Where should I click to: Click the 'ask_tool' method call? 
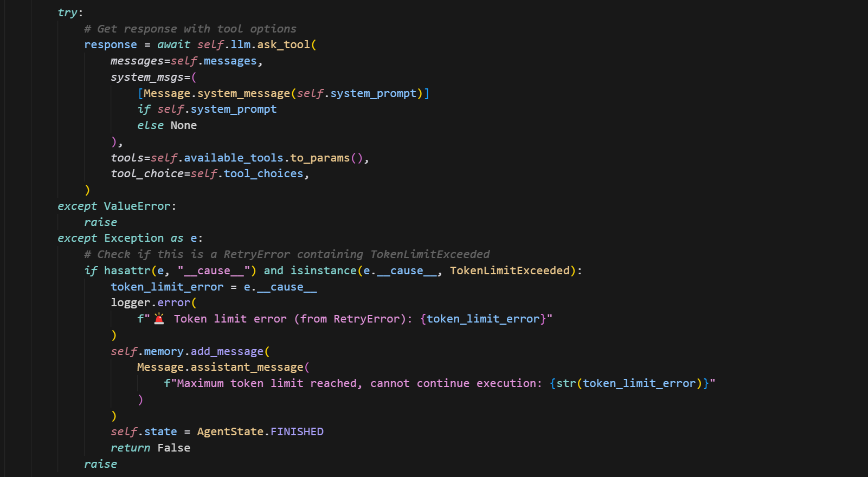pos(283,44)
